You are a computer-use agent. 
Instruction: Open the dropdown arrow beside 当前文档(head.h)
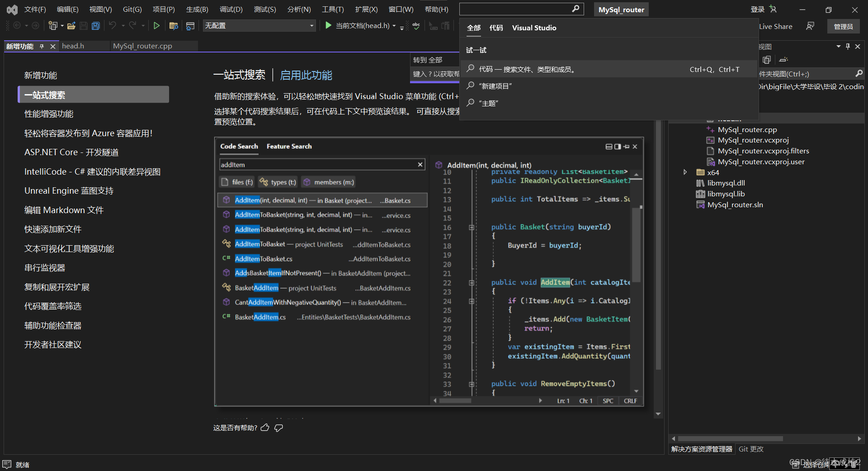pos(394,26)
